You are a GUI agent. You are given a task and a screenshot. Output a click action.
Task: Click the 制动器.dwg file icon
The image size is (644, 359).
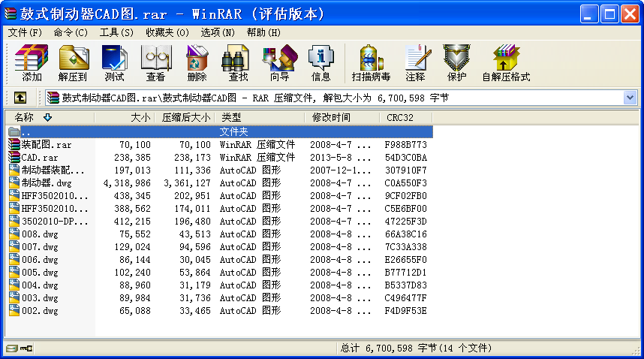pos(14,183)
